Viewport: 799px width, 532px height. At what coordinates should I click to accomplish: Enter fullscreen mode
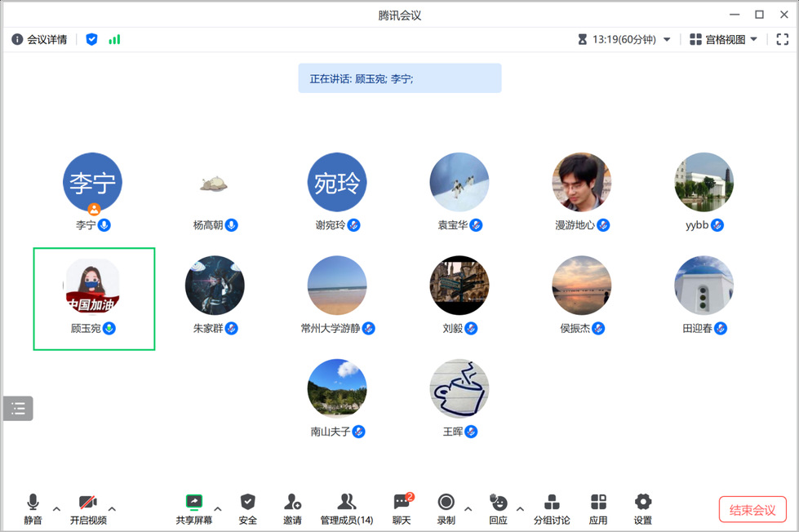[x=782, y=39]
